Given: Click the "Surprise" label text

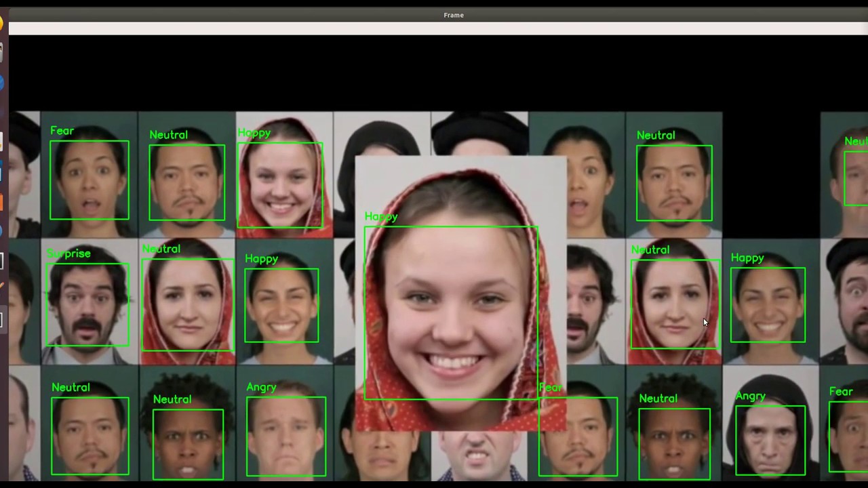Looking at the screenshot, I should [x=68, y=253].
